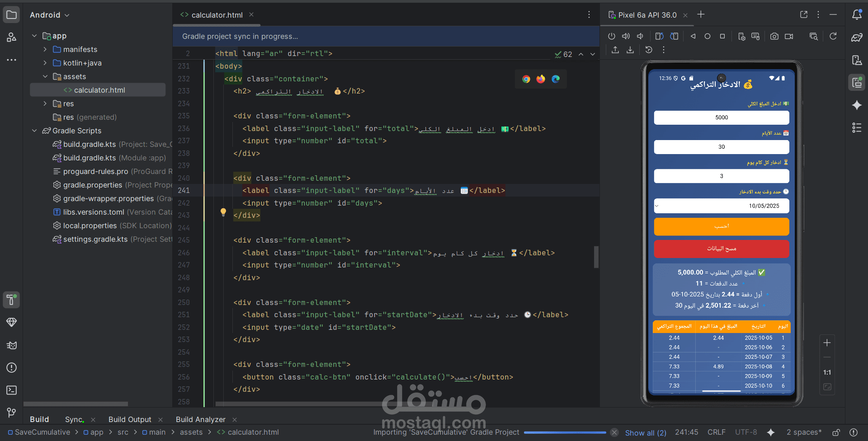Screen dimensions: 868x441
Task: Open More tool windows ellipsis
Action: (11, 60)
